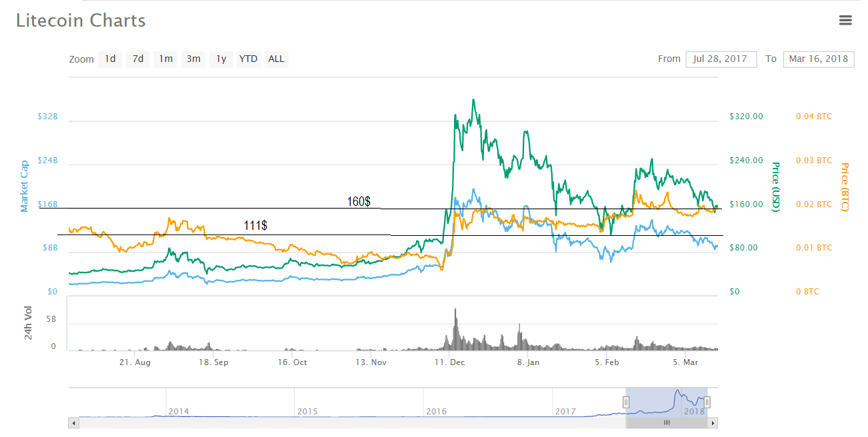The width and height of the screenshot is (868, 437).
Task: Click the 0.03 BTC axis label
Action: point(814,161)
